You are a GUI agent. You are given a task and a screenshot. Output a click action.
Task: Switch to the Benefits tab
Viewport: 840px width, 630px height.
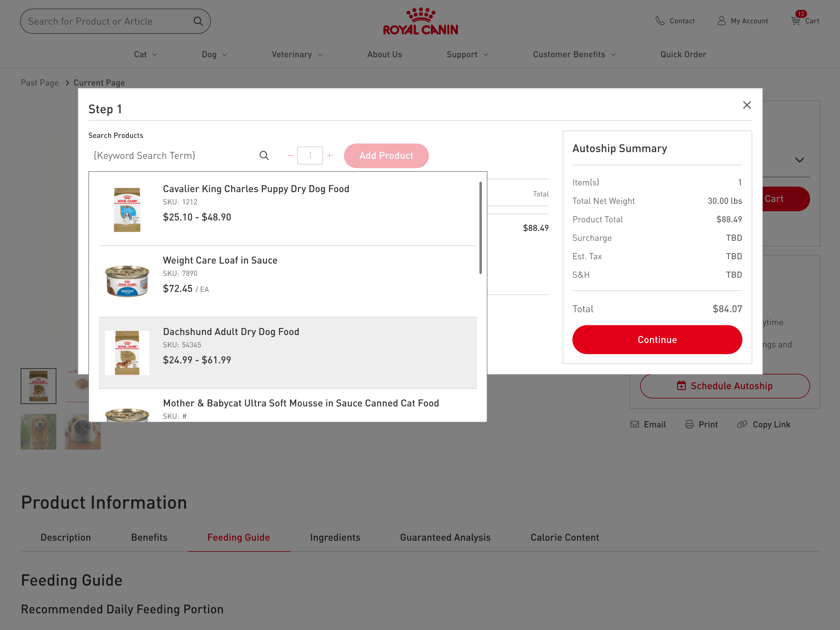coord(149,537)
